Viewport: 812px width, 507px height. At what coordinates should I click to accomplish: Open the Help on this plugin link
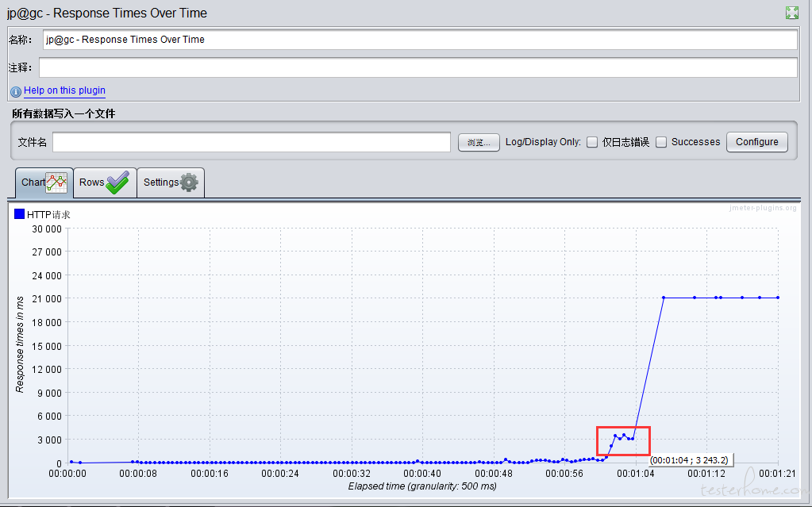point(64,90)
